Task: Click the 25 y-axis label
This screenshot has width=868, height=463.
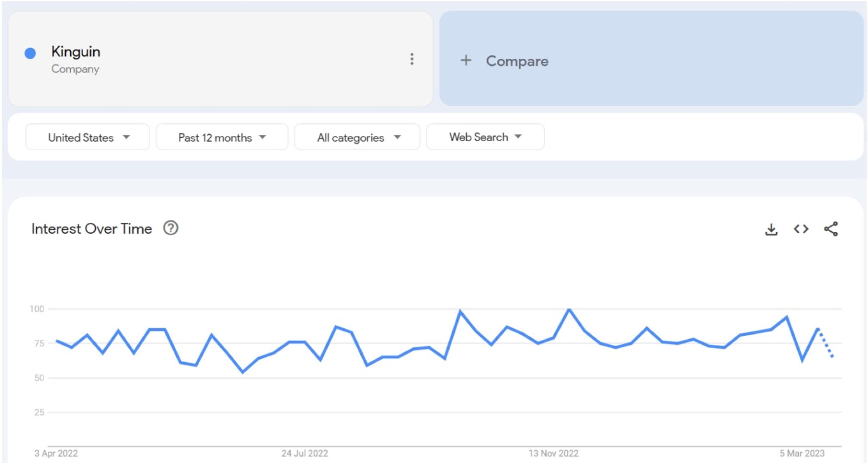Action: coord(39,412)
